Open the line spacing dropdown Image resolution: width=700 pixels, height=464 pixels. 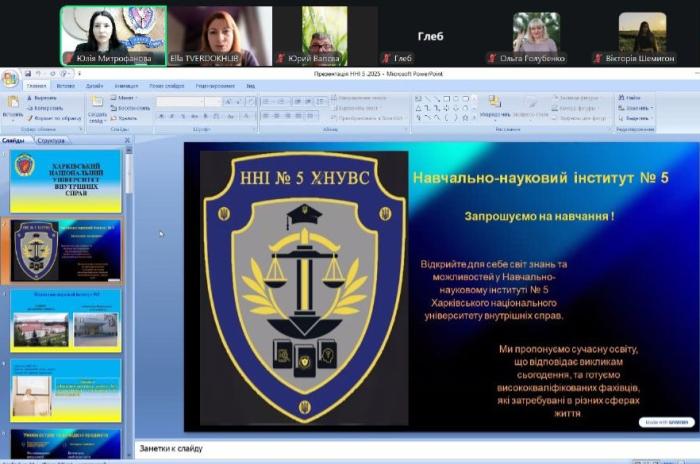tap(321, 102)
